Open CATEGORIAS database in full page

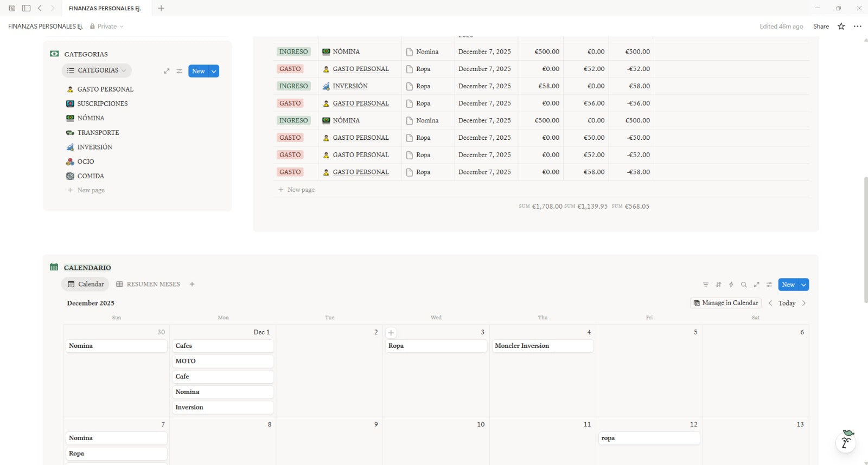167,71
